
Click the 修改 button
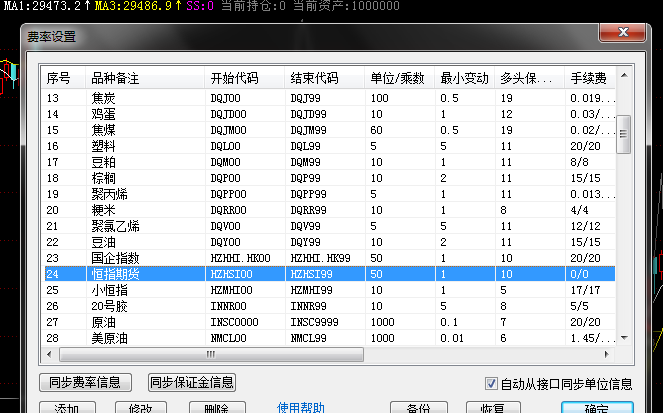click(x=141, y=408)
